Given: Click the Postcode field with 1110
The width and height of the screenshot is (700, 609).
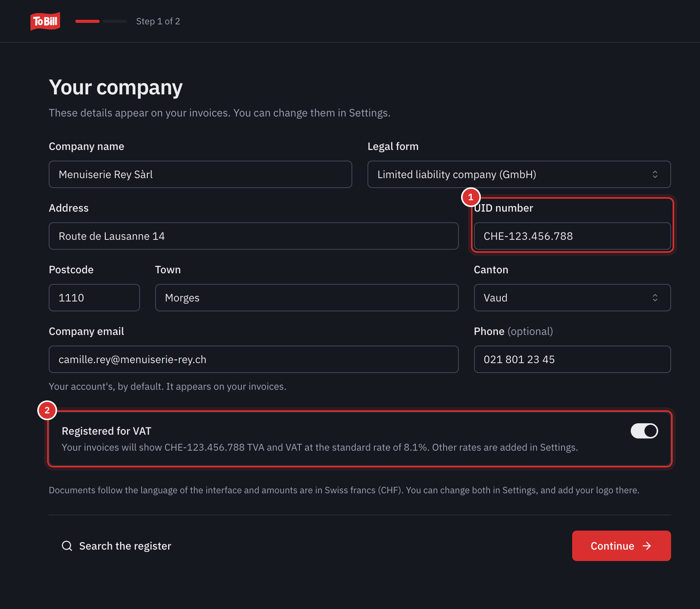Looking at the screenshot, I should [x=94, y=298].
